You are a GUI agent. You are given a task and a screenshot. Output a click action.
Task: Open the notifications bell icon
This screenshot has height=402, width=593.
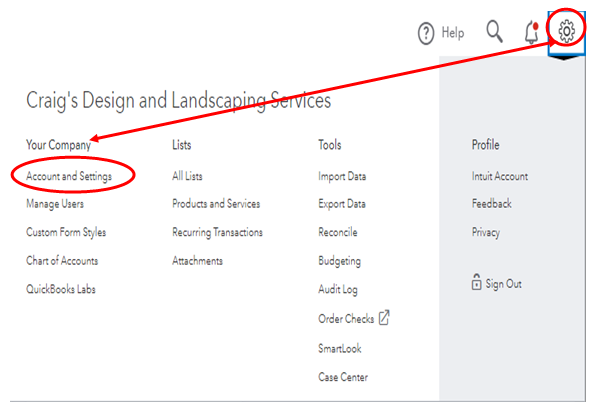coord(532,33)
